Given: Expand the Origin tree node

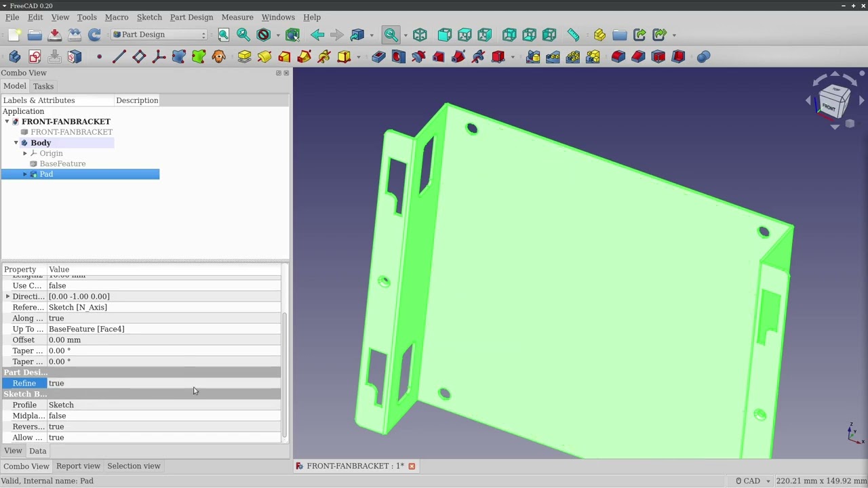Looking at the screenshot, I should pyautogui.click(x=25, y=153).
